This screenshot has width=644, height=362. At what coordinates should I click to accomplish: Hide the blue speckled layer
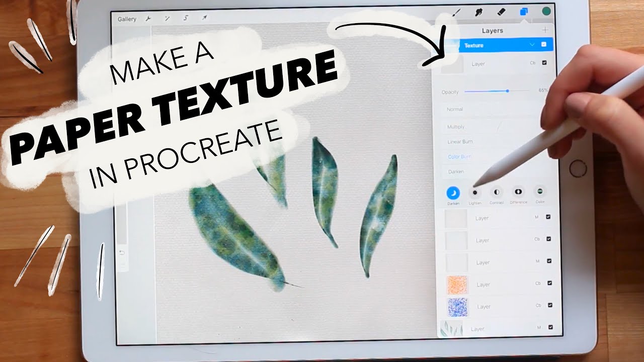coord(550,305)
